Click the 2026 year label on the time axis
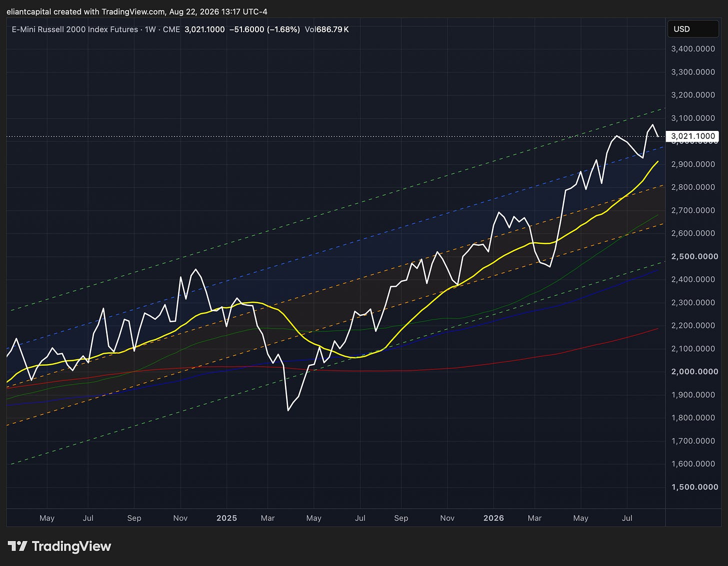Screen dimensions: 728x566 (493, 518)
